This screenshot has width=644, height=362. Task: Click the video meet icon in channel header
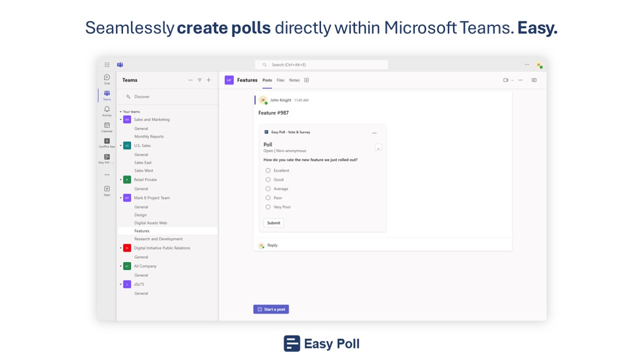point(506,80)
